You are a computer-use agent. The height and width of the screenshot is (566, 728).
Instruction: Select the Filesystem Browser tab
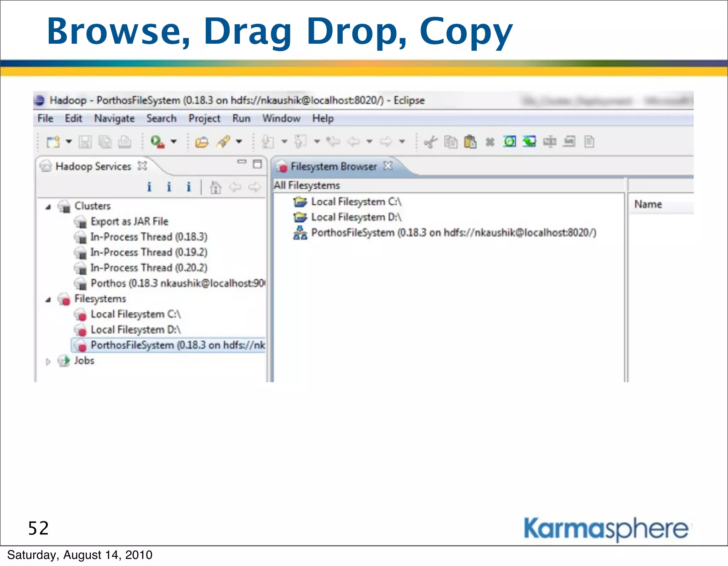coord(333,166)
